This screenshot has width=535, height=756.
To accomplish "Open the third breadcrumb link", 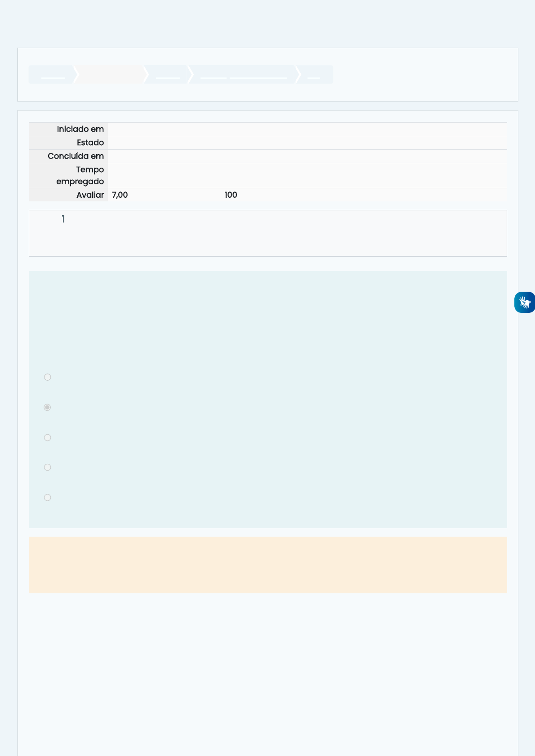I will click(x=168, y=75).
